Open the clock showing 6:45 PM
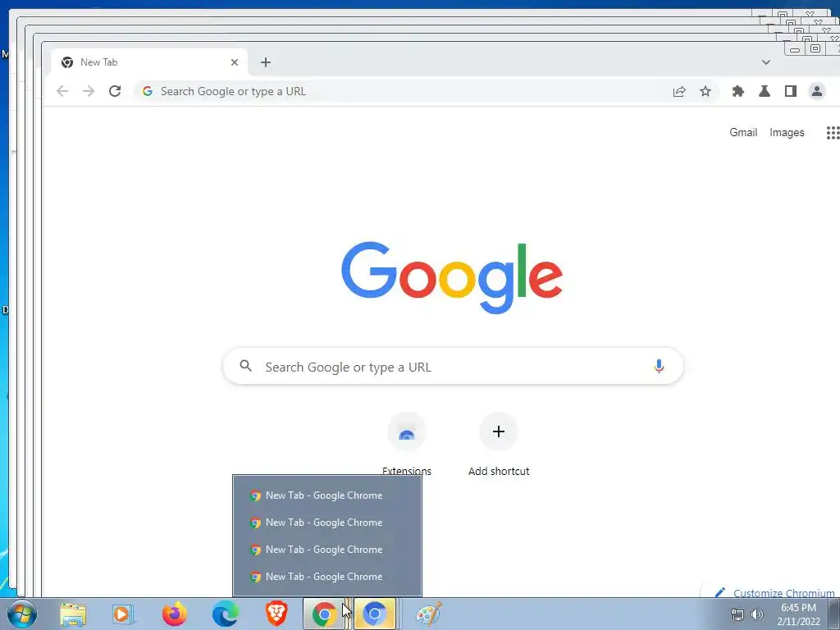840x630 pixels. pos(799,614)
